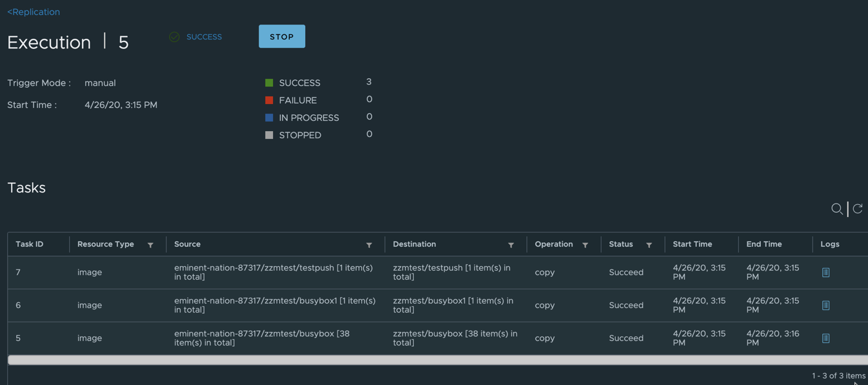Expand the Source filter options

coord(369,245)
